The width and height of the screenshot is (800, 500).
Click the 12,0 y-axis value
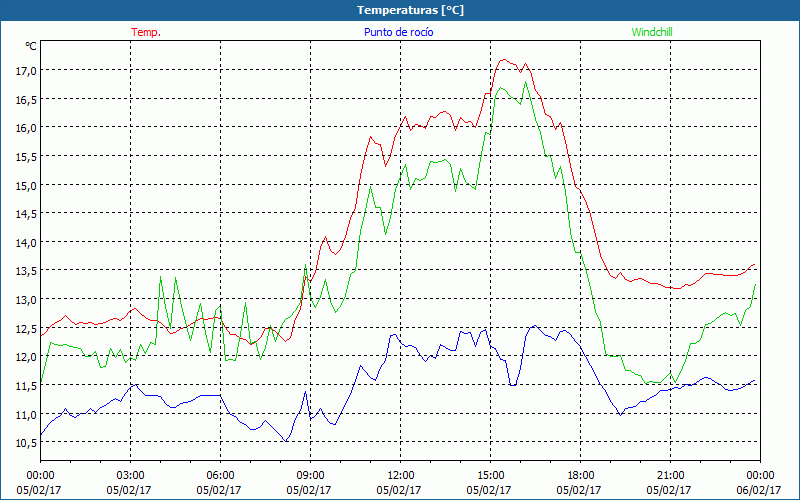pyautogui.click(x=26, y=357)
